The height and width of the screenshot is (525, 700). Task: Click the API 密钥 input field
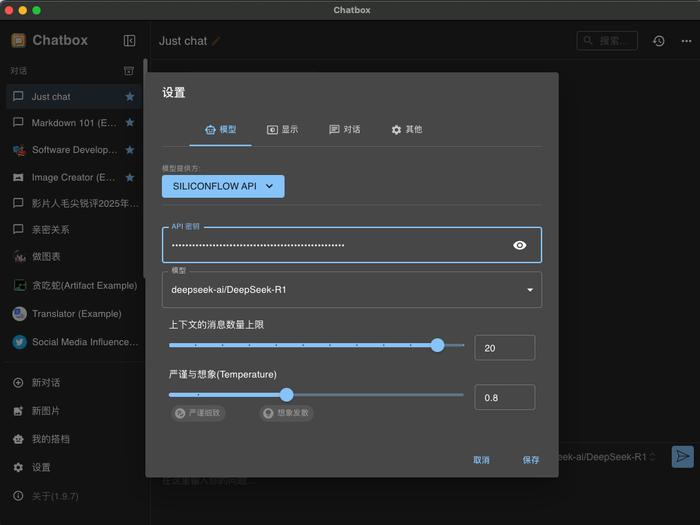(x=352, y=245)
